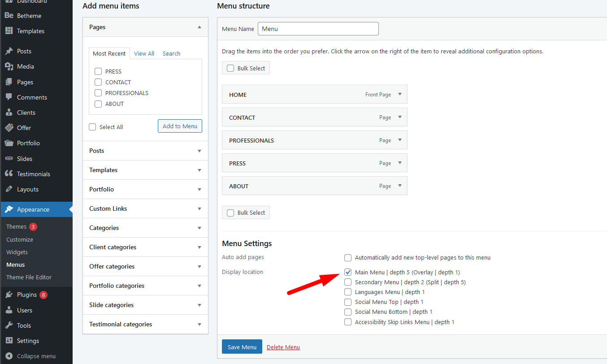The height and width of the screenshot is (364, 607).
Task: Open Betheme from the Be icon
Action: pyautogui.click(x=9, y=16)
